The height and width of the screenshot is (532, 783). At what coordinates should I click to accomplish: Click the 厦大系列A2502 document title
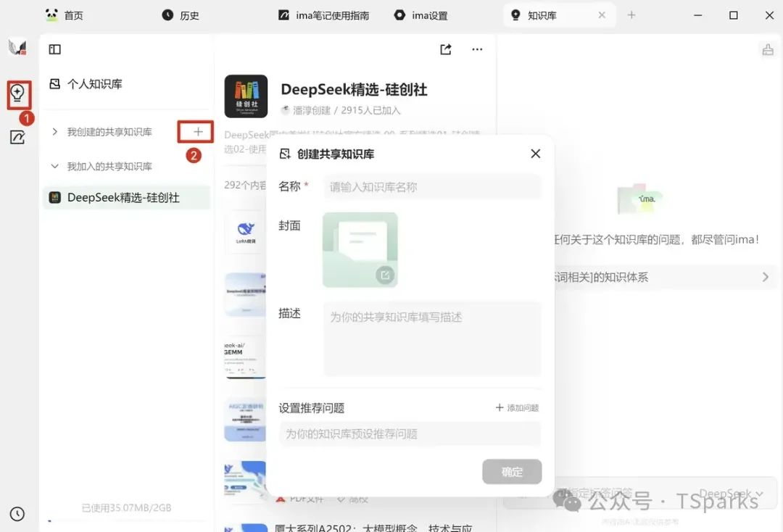(373, 528)
